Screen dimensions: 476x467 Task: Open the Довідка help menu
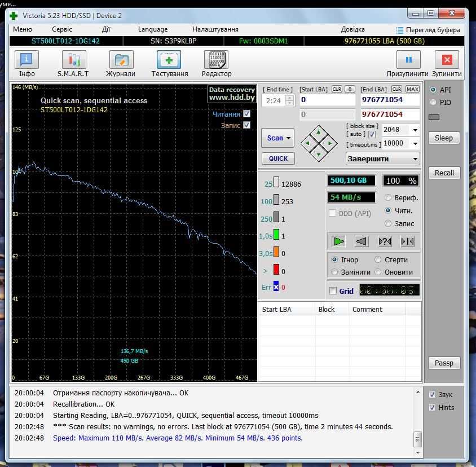coord(352,29)
